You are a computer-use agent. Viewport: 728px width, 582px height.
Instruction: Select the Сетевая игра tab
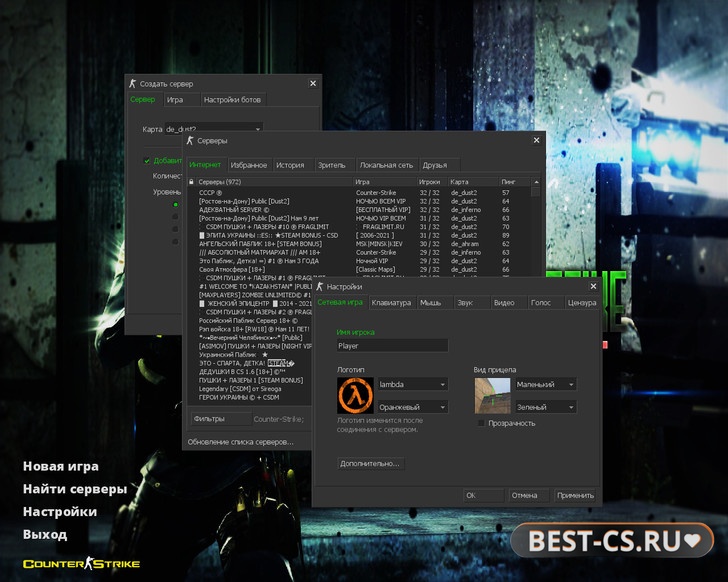[x=340, y=302]
